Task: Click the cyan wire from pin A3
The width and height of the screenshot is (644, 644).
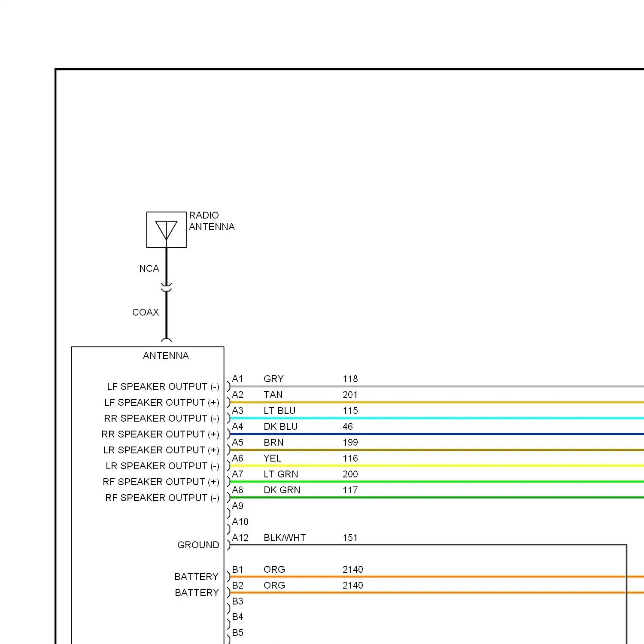Action: point(437,418)
